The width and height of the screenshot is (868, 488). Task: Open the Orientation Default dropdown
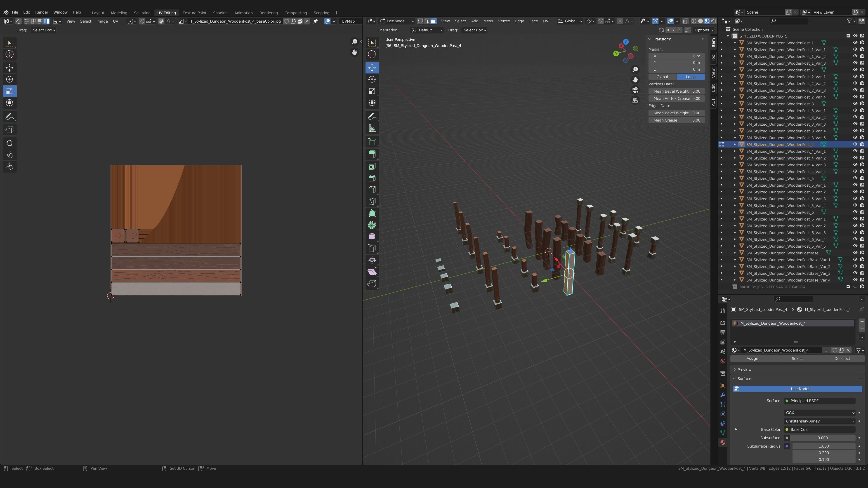pos(427,30)
